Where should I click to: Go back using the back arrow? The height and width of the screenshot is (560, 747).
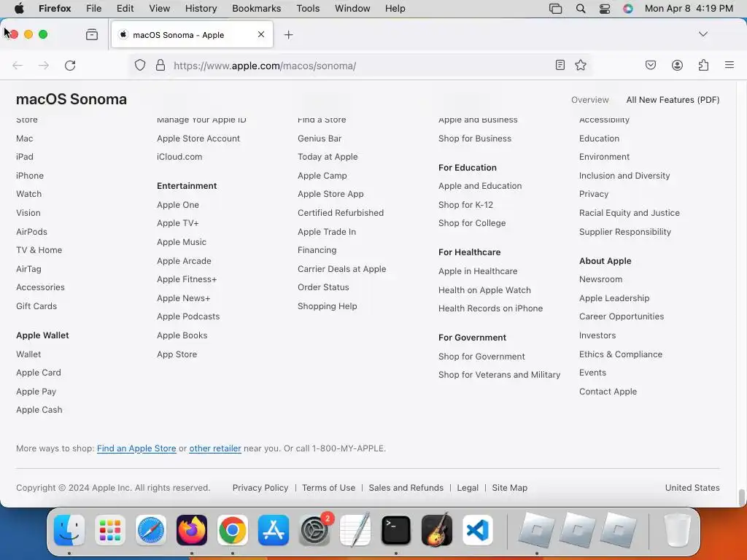(18, 66)
